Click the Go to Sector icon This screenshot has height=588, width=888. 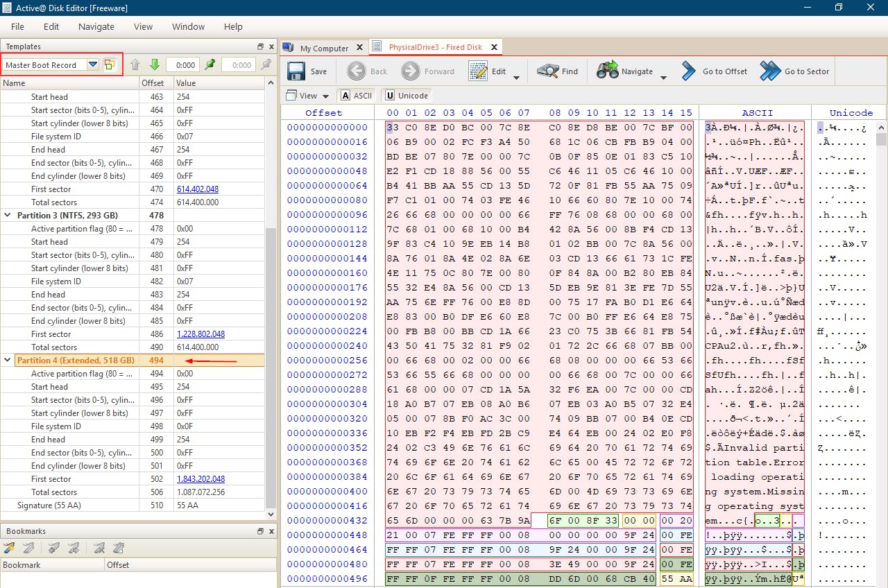pyautogui.click(x=769, y=71)
